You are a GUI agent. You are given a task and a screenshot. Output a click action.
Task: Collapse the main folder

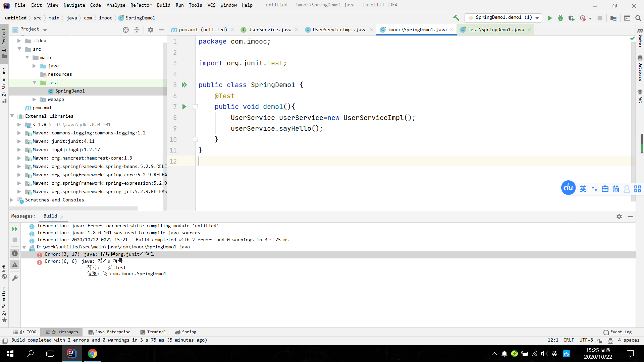click(27, 57)
